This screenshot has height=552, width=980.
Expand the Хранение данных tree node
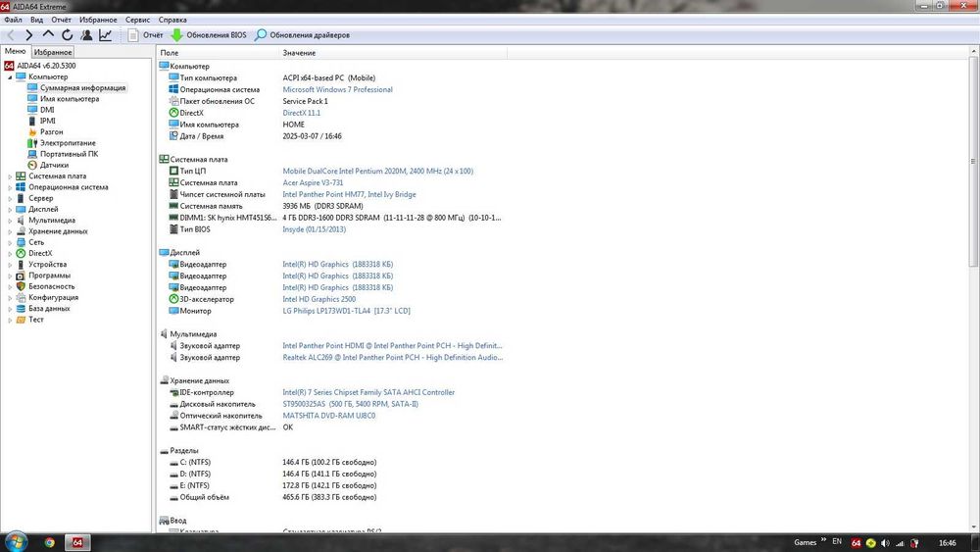[10, 231]
